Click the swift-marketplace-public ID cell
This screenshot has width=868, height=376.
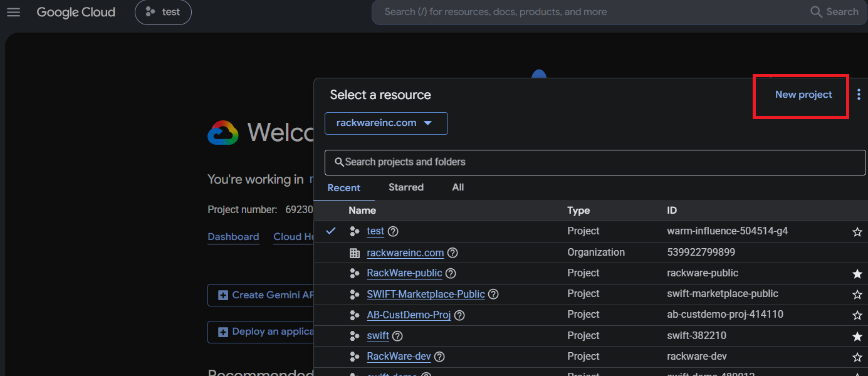[x=723, y=294]
